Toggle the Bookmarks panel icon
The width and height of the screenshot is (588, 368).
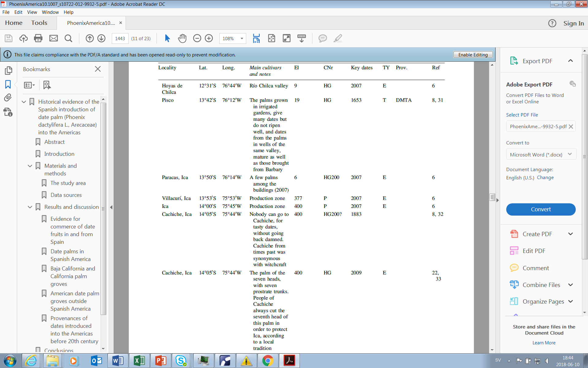(8, 84)
